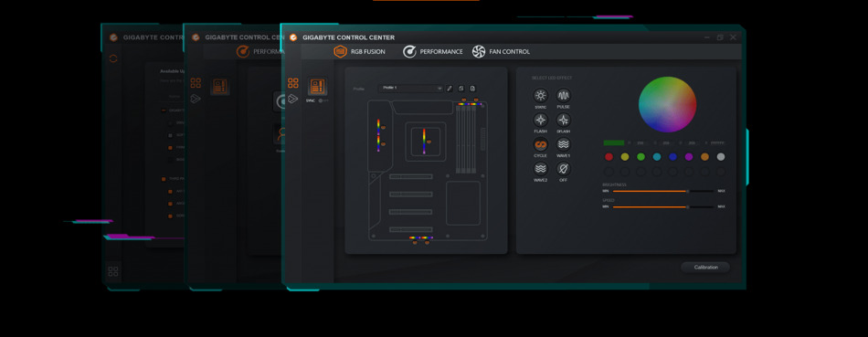Select the motherboard device thumbnail in front window
Image resolution: width=868 pixels, height=337 pixels.
coord(317,87)
